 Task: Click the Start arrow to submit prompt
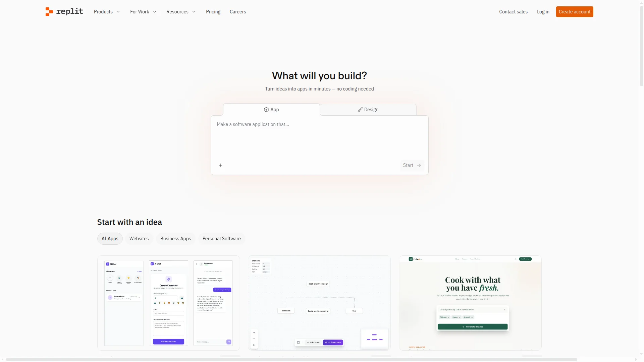pyautogui.click(x=412, y=165)
